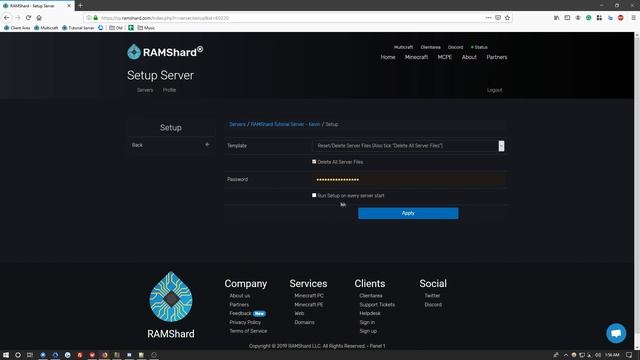
Task: Open Partners in site navigation
Action: (x=497, y=57)
